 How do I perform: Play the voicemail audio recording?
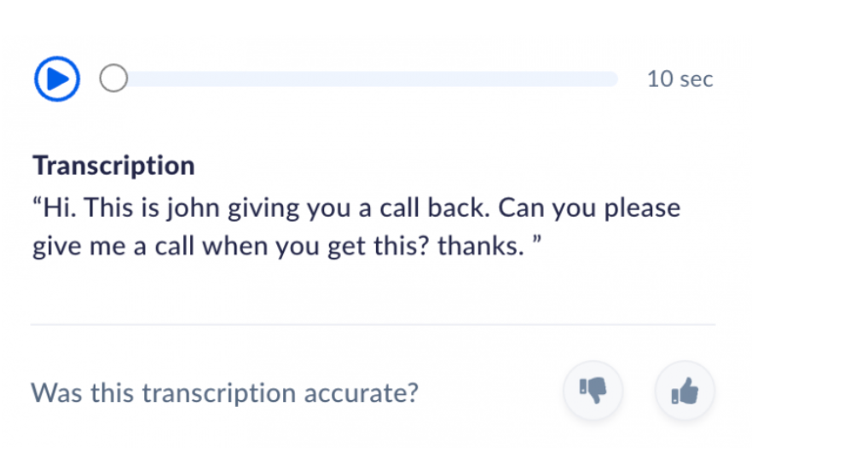coord(56,79)
